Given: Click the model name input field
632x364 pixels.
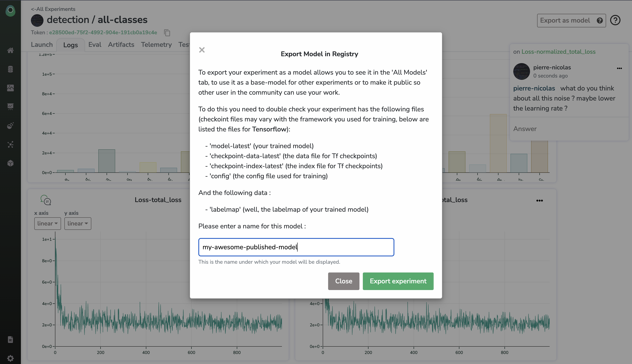Looking at the screenshot, I should pos(296,247).
